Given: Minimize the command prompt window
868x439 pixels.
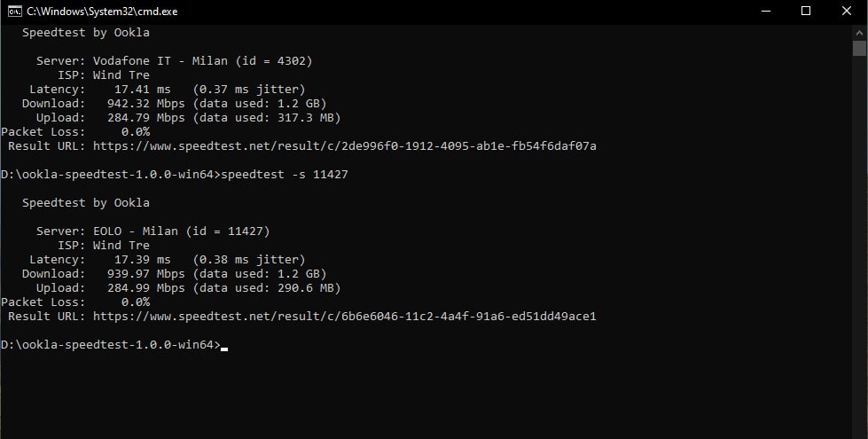Looking at the screenshot, I should pos(766,11).
